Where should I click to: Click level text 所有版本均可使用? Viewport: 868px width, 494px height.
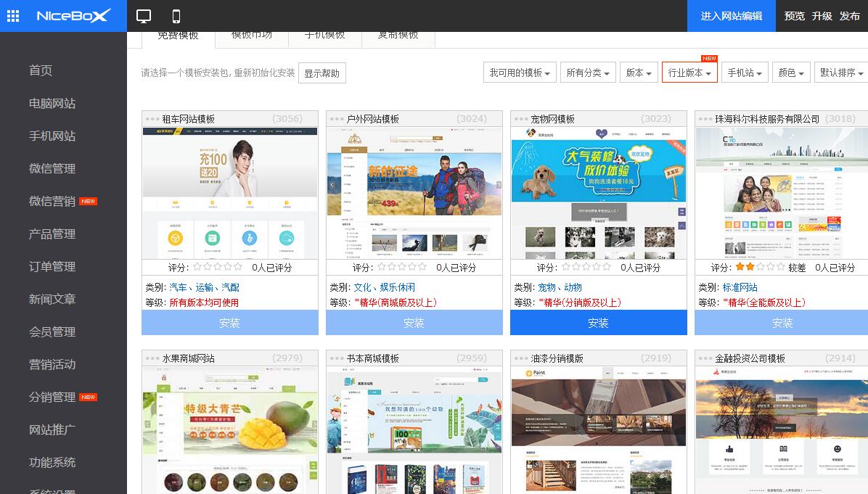click(x=204, y=302)
